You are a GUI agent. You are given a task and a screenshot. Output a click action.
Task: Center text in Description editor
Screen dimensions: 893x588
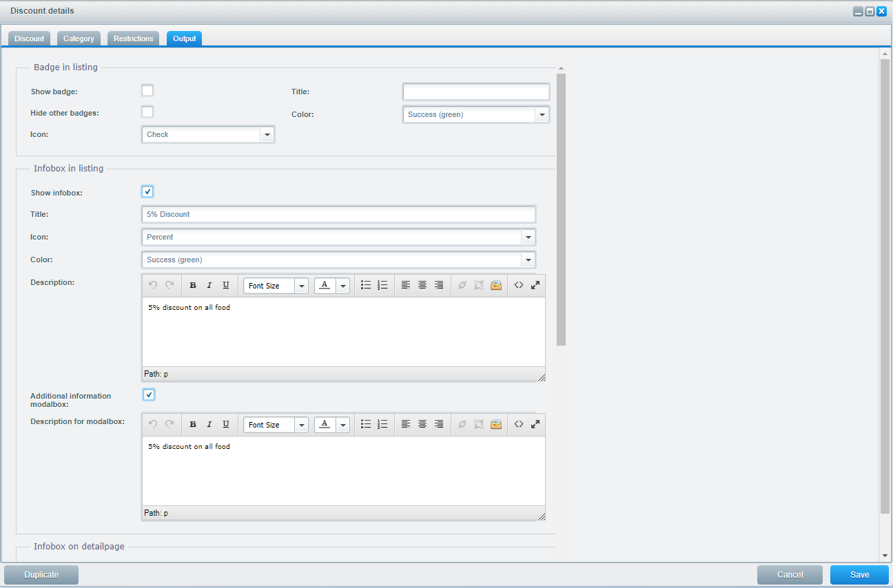422,286
